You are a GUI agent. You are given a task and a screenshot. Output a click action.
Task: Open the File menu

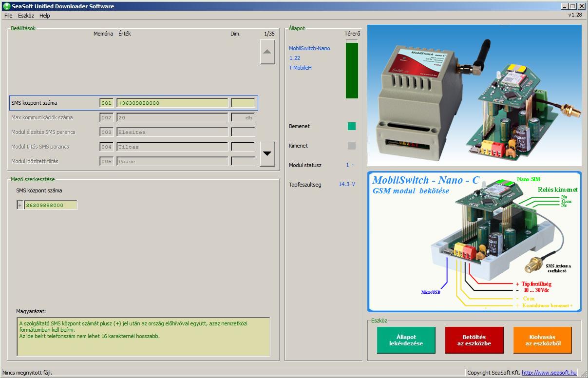(x=8, y=16)
